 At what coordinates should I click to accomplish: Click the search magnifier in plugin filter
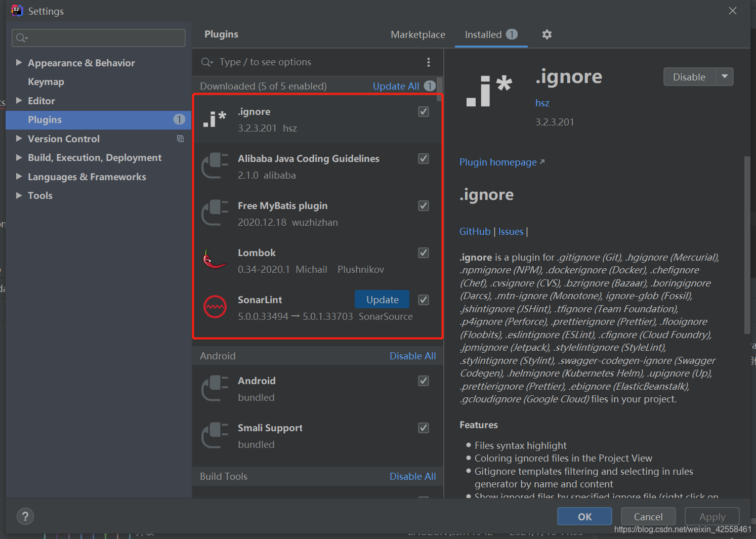(x=207, y=62)
